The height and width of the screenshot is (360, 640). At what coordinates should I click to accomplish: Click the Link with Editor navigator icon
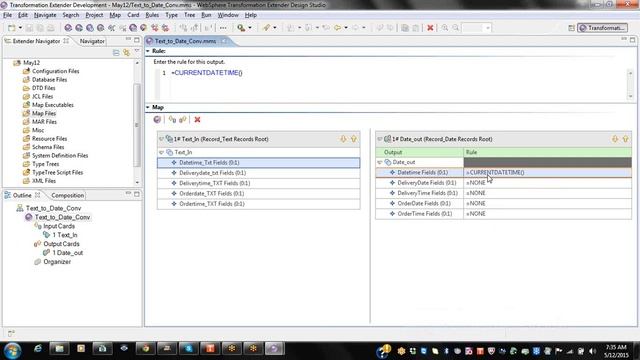tap(127, 53)
